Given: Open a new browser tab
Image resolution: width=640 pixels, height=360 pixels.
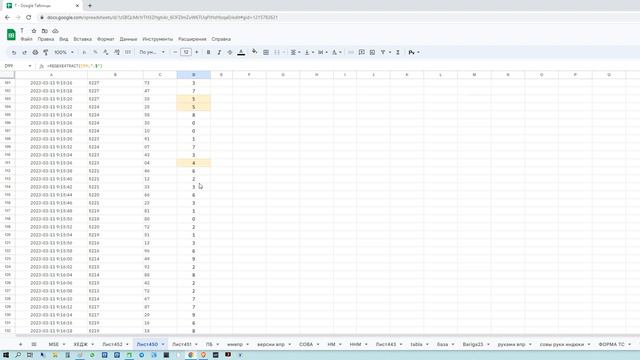Looking at the screenshot, I should [90, 6].
